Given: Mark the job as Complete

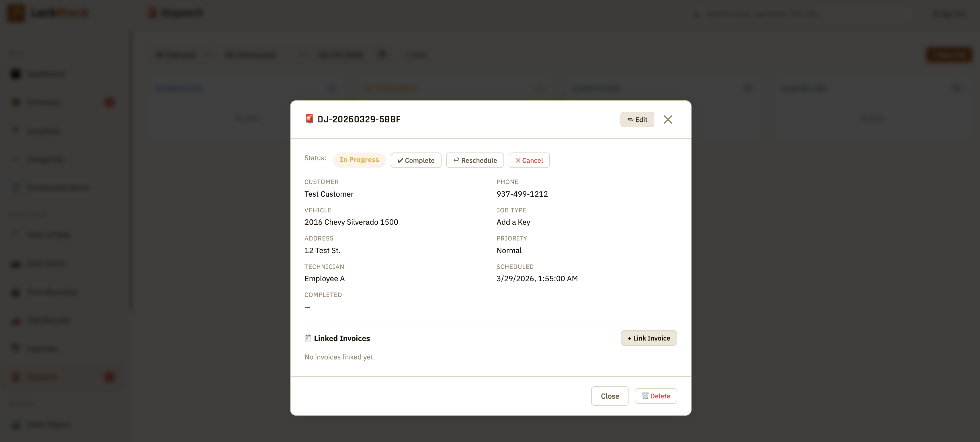Looking at the screenshot, I should pos(416,160).
